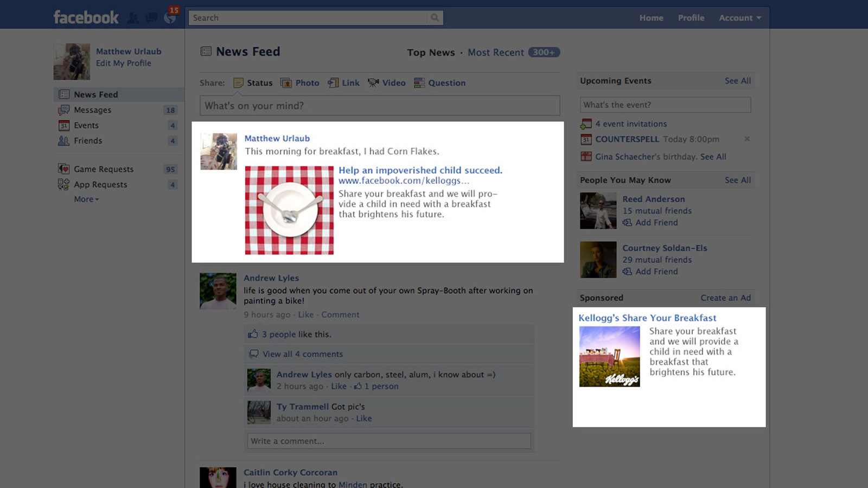Open the red checkered plate thumbnail

(289, 210)
